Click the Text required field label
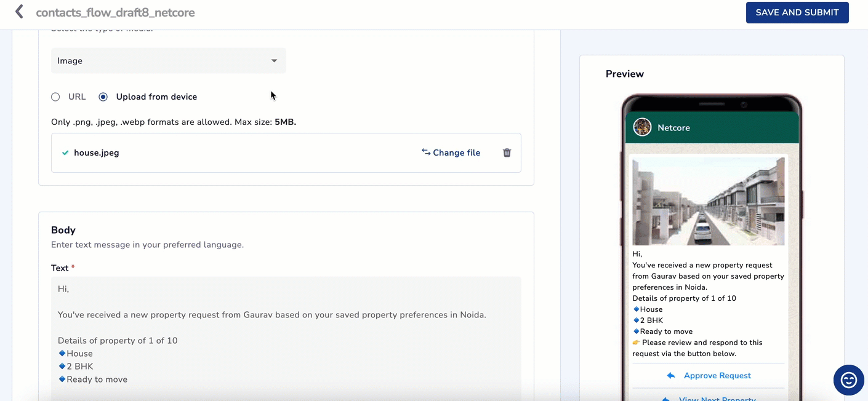The width and height of the screenshot is (868, 401). point(63,268)
